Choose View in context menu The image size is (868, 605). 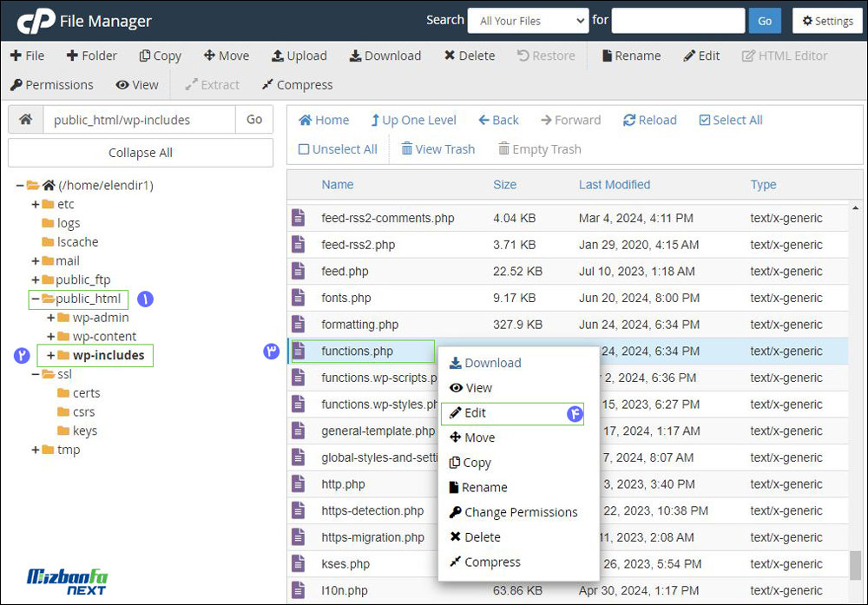471,387
